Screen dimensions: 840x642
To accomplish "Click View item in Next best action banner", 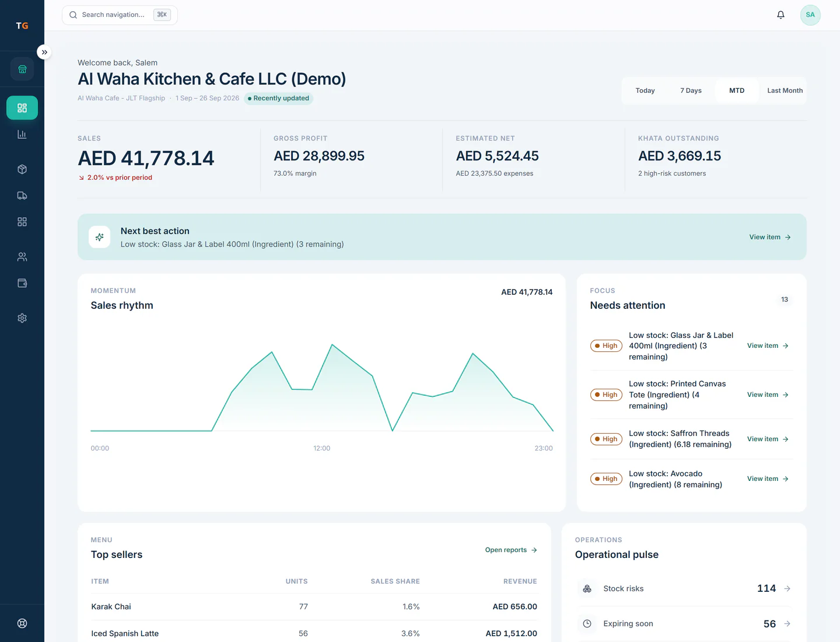I will click(770, 237).
